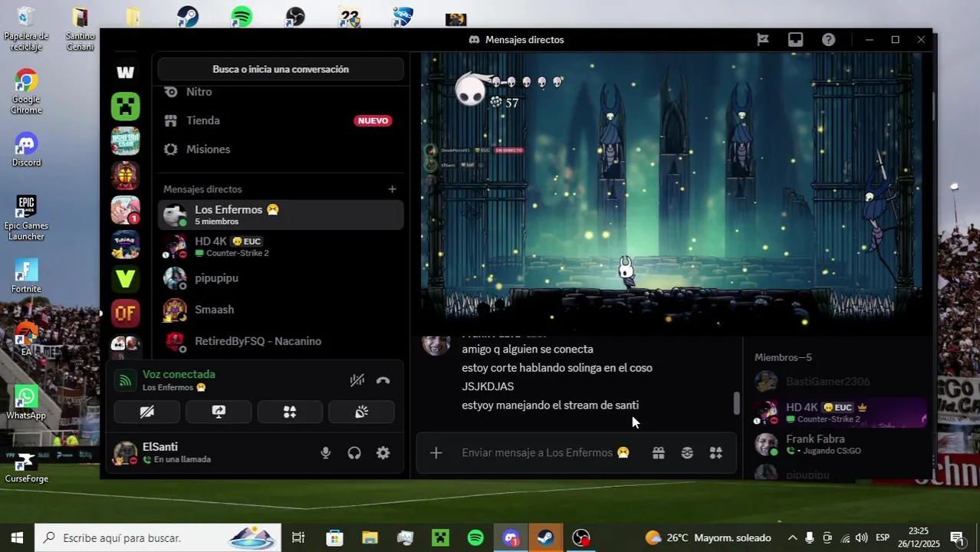The image size is (980, 552).
Task: Open the Minecraft creeper server icon
Action: pos(126,106)
